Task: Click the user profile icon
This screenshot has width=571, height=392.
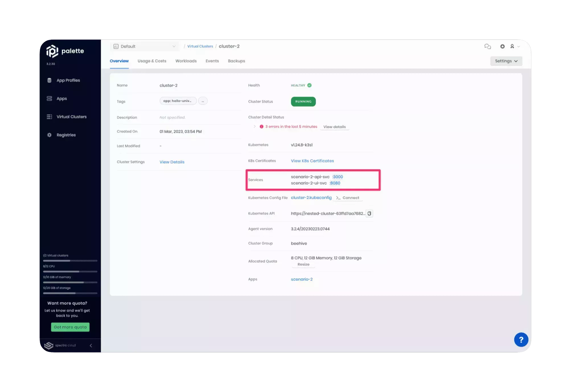Action: pos(513,46)
